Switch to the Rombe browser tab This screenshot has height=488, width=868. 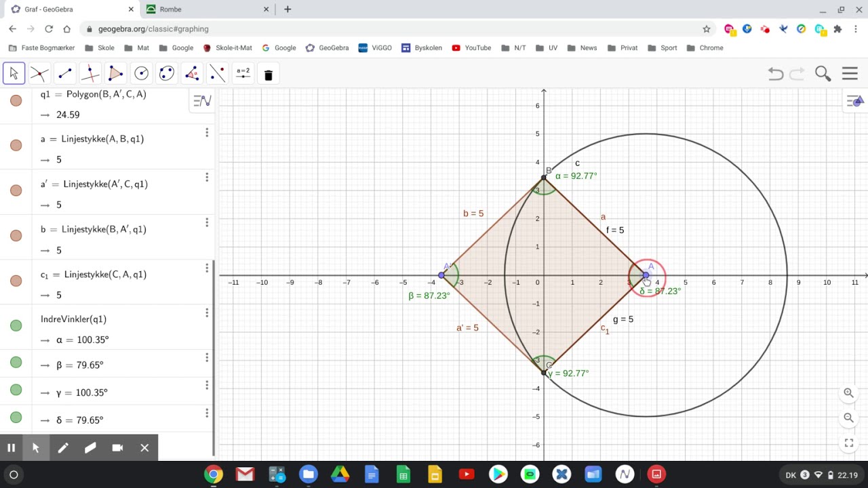207,9
